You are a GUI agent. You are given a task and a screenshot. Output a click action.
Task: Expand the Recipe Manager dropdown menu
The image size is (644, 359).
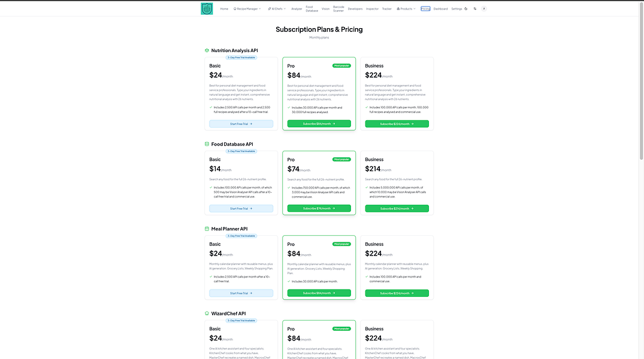point(247,8)
